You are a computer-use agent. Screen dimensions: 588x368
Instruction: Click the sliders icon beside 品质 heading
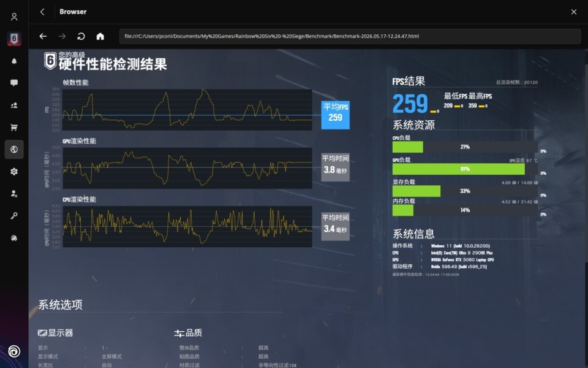pyautogui.click(x=179, y=333)
